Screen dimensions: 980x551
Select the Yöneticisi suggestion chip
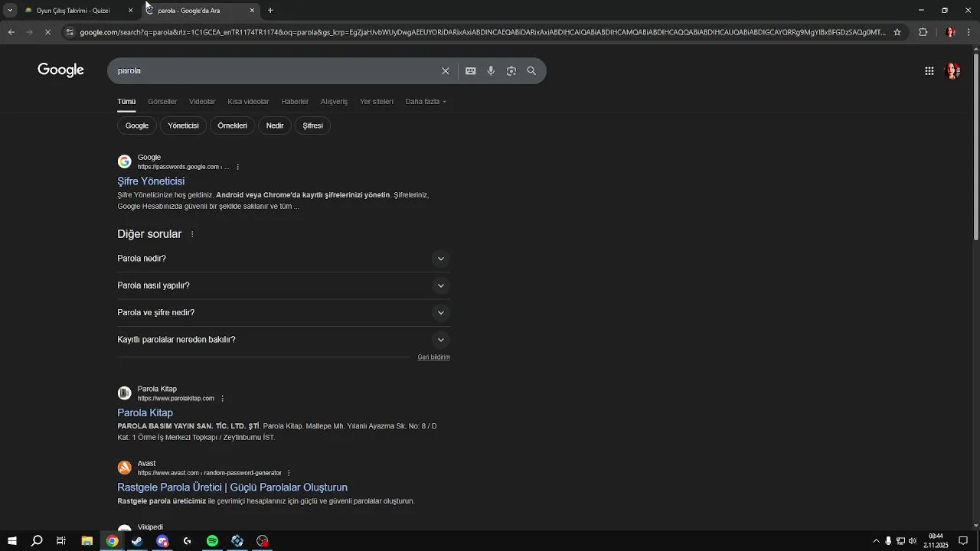tap(183, 126)
